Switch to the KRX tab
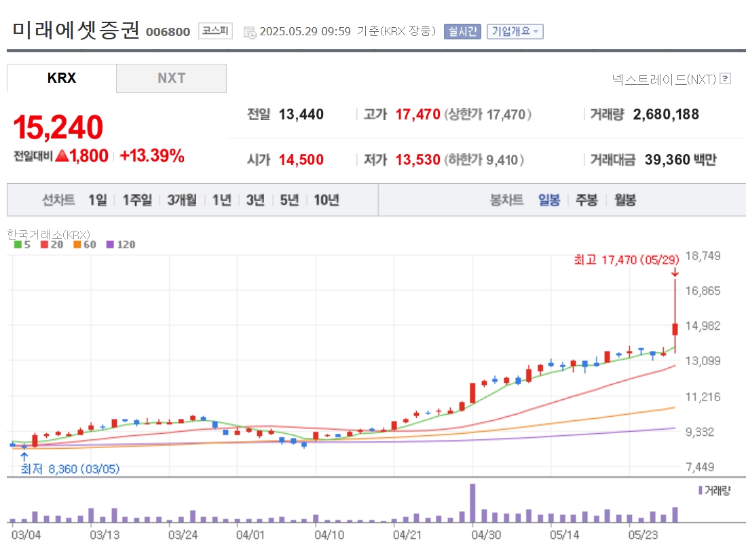Image resolution: width=746 pixels, height=560 pixels. (x=61, y=78)
